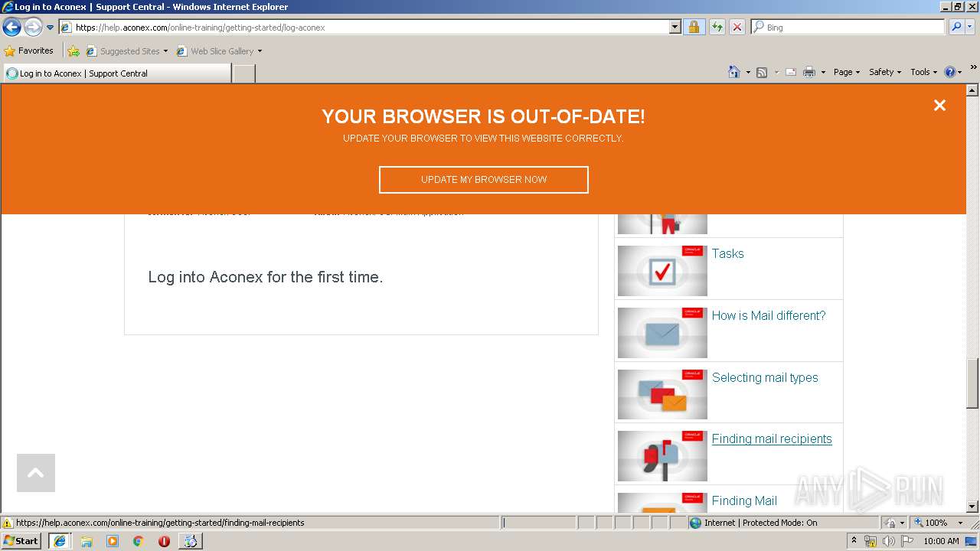Go forward with the Forward arrow button
Screen dimensions: 980x551
33,28
